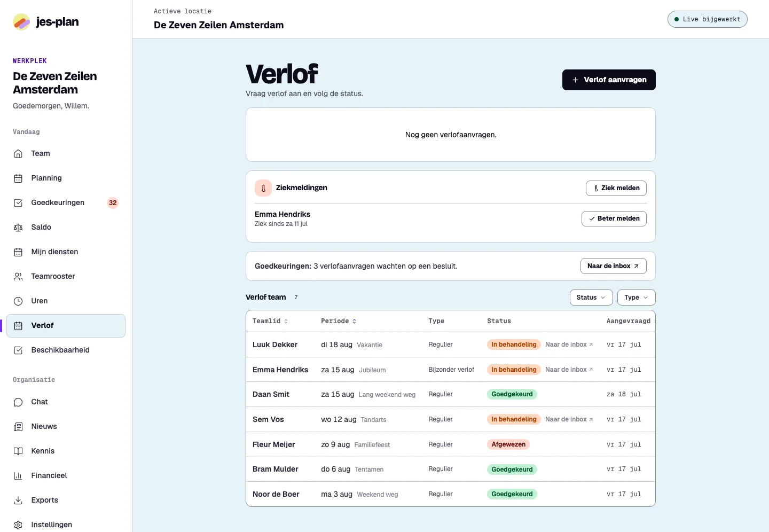Click the plus icon in Verlof aanvragen

575,80
